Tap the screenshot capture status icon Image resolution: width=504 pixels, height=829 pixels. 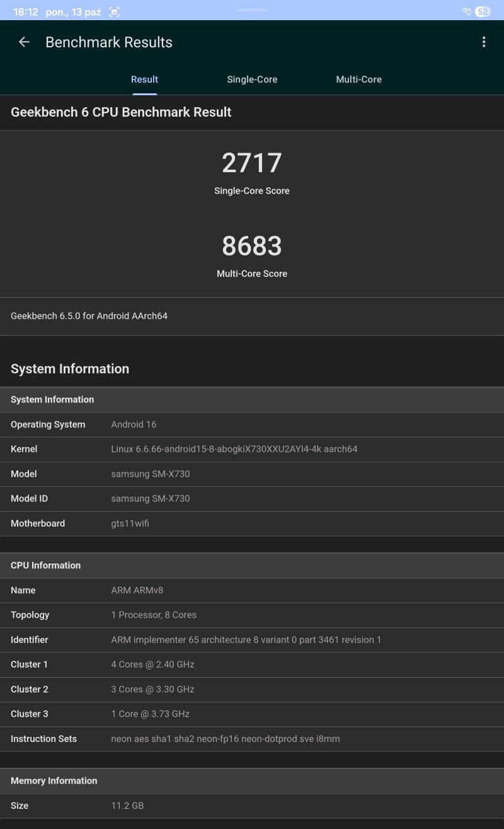[x=114, y=12]
